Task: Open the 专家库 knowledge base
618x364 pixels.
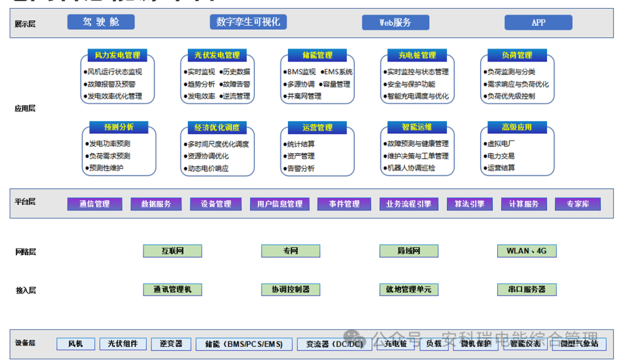Action: tap(577, 204)
